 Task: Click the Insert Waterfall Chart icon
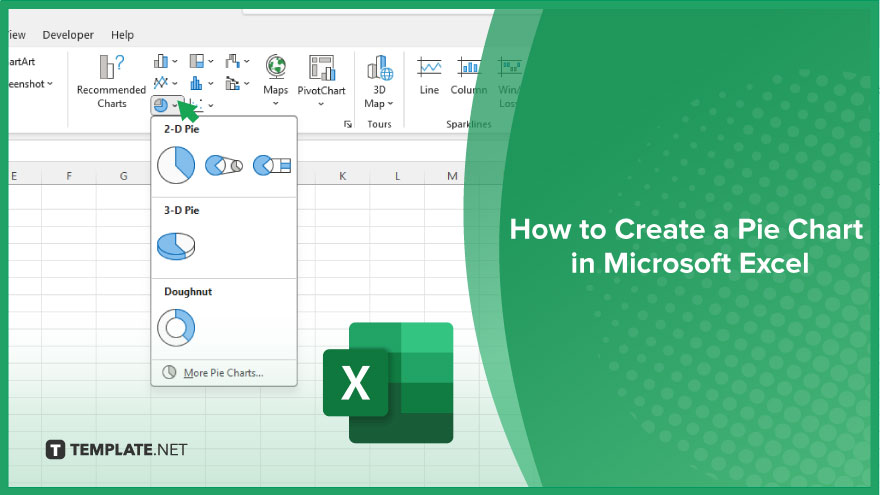(x=232, y=61)
